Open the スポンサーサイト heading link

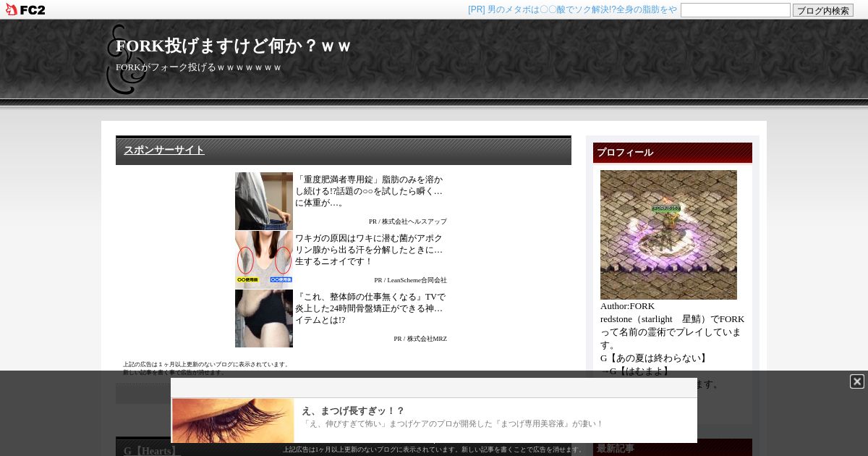pyautogui.click(x=164, y=150)
